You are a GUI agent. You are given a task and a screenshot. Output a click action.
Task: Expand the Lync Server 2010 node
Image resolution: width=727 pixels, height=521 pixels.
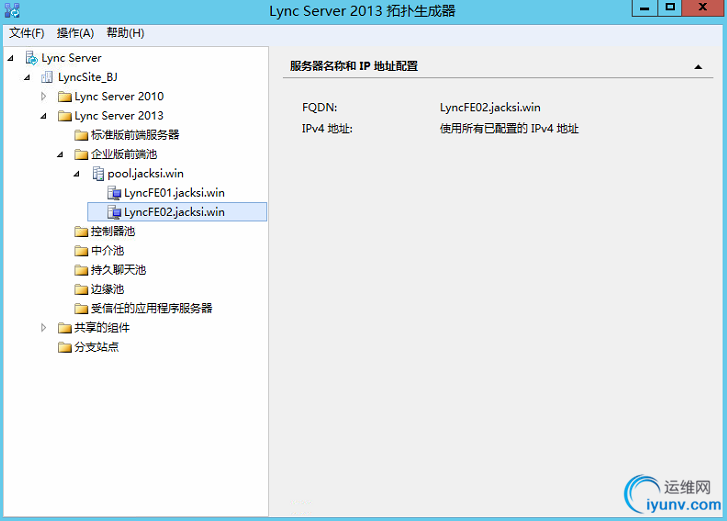(44, 96)
